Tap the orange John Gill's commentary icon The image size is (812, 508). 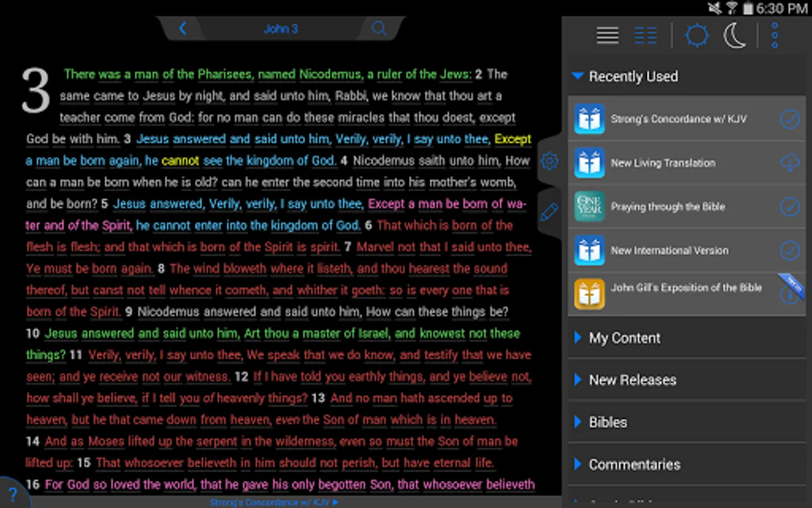pyautogui.click(x=589, y=294)
